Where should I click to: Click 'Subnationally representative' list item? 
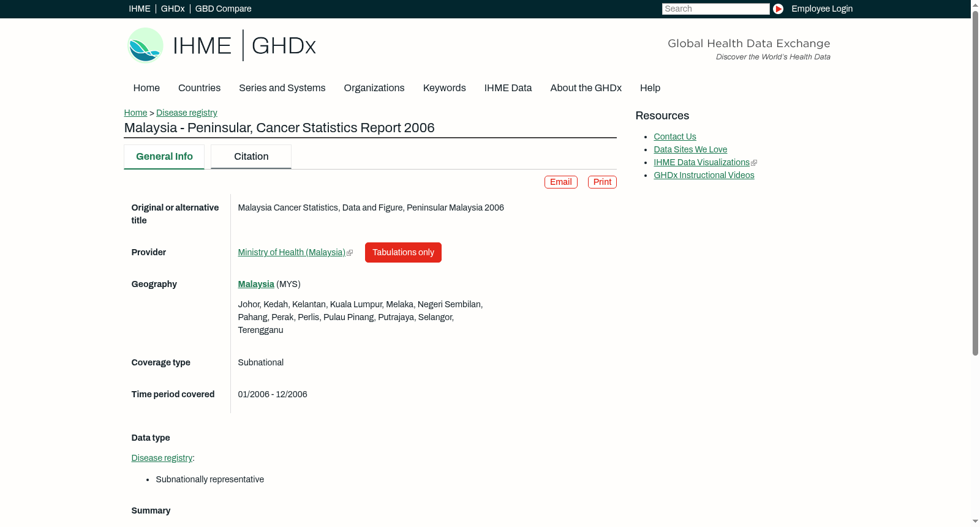click(x=209, y=479)
